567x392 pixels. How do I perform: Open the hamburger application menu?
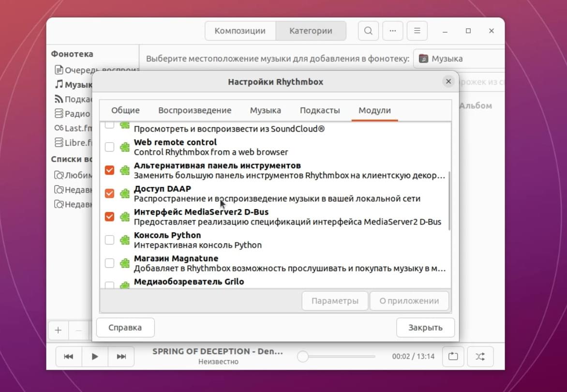pyautogui.click(x=417, y=31)
